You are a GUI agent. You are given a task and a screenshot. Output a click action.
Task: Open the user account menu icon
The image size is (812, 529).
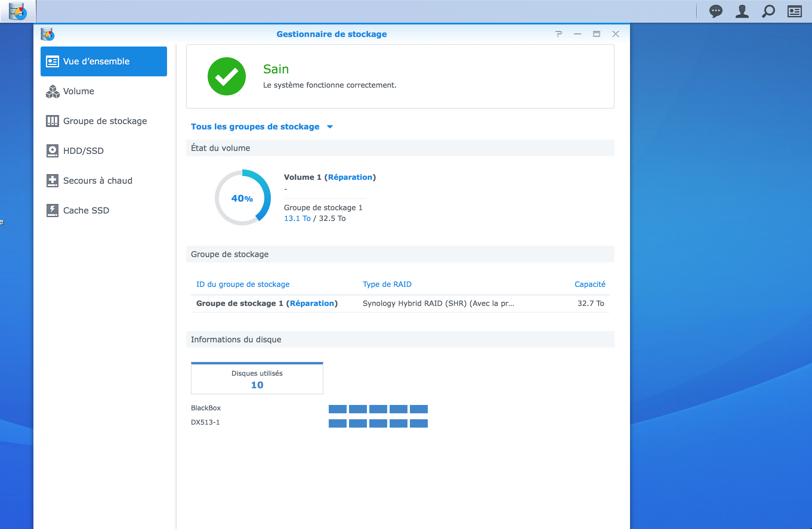tap(742, 11)
